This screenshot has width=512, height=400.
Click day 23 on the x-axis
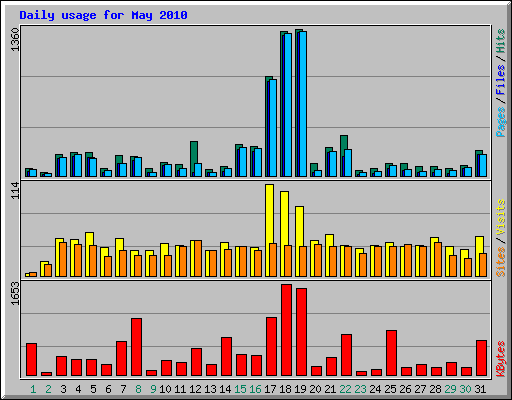tap(360, 389)
